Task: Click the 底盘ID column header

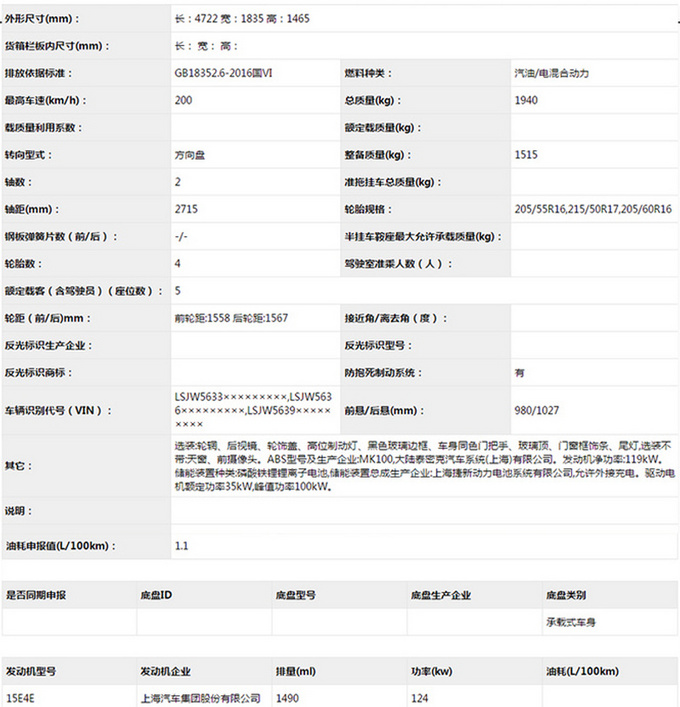Action: click(156, 595)
